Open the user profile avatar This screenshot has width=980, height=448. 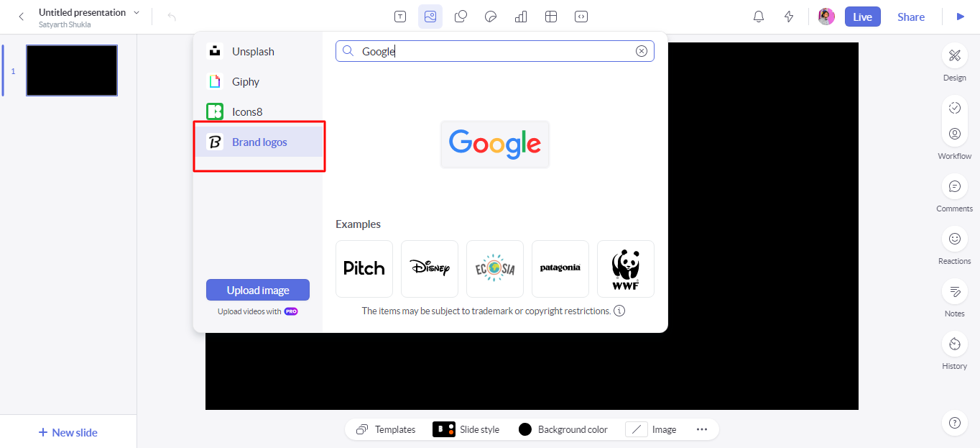[827, 17]
